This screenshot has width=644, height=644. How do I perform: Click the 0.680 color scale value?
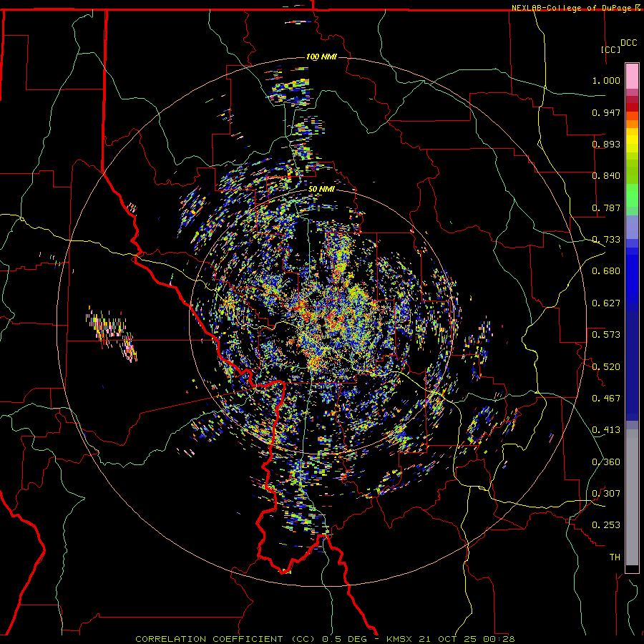point(606,271)
